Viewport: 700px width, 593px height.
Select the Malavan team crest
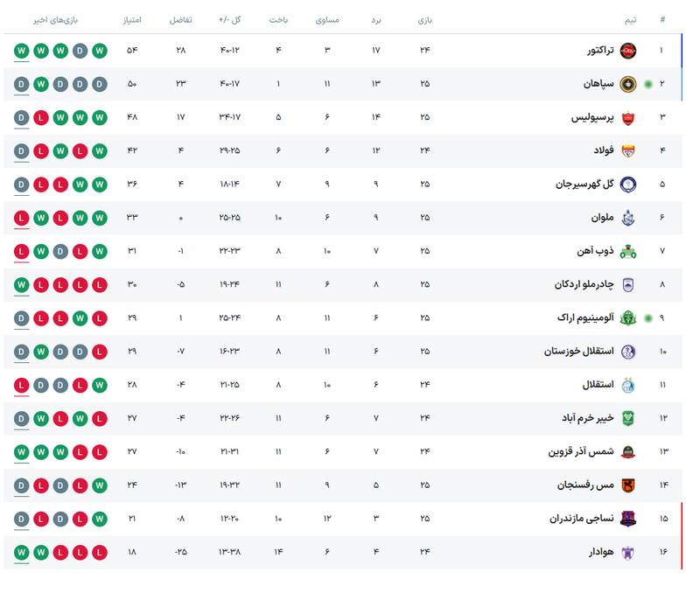pos(627,218)
